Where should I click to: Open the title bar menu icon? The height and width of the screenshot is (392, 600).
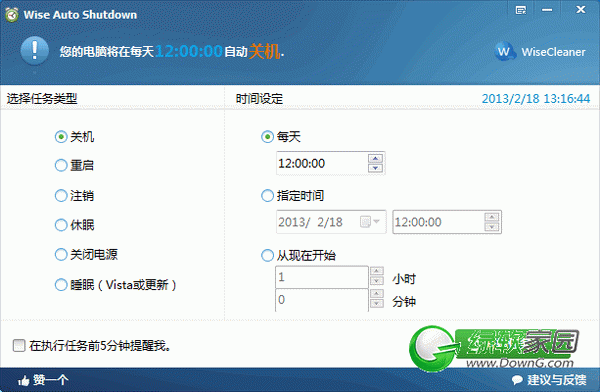tap(520, 10)
